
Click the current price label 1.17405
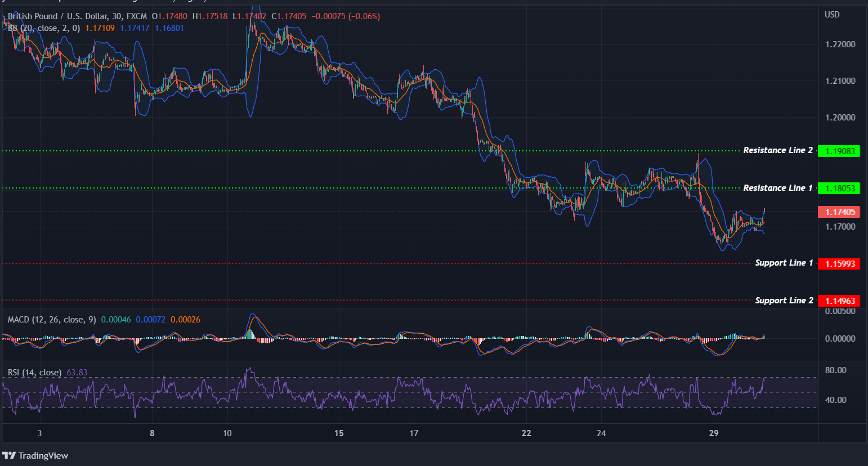[x=839, y=212]
